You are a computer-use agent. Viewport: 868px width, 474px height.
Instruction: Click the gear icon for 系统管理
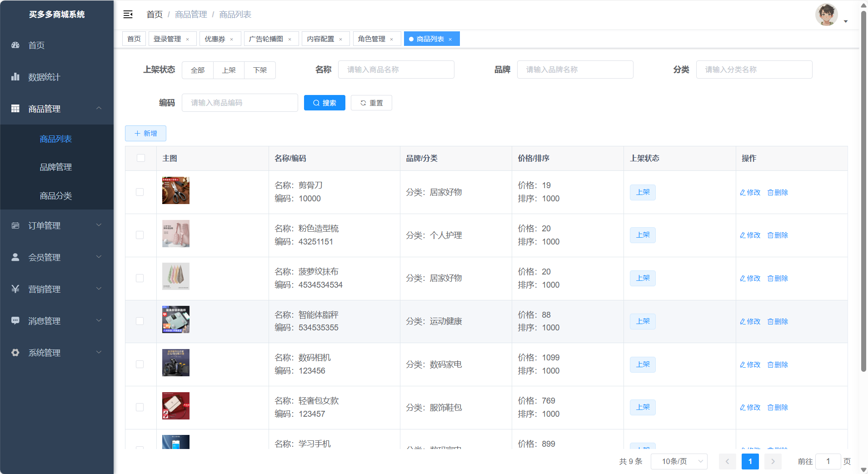(15, 353)
